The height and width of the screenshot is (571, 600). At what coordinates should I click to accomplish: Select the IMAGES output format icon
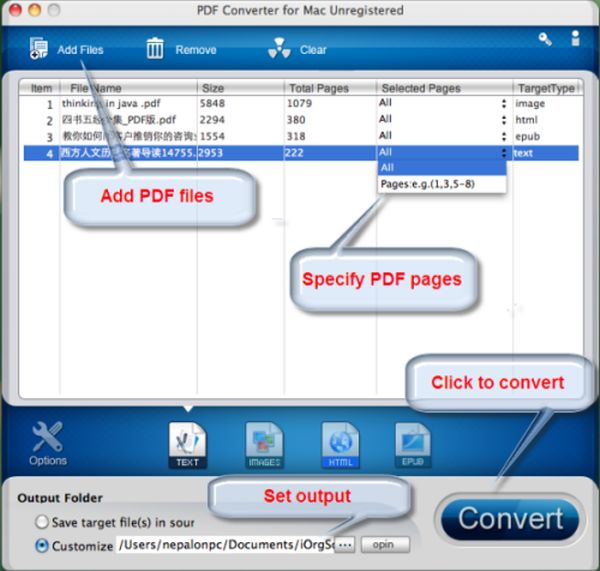[x=264, y=445]
